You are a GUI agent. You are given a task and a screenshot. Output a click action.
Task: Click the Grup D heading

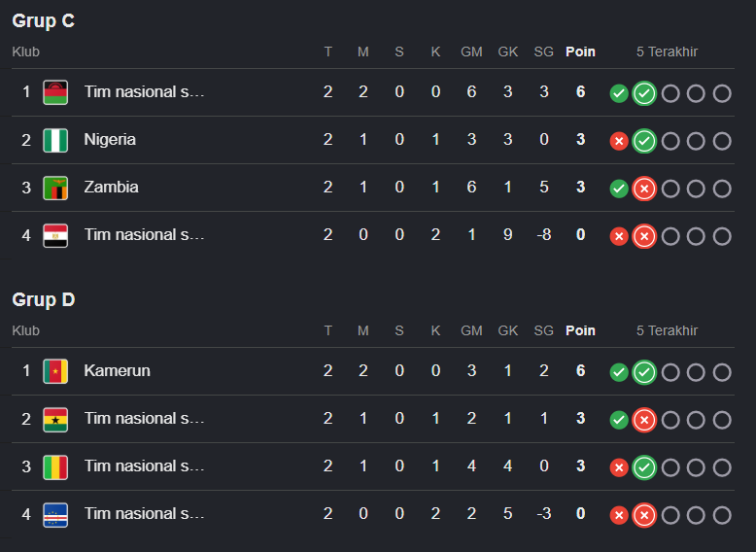(44, 300)
